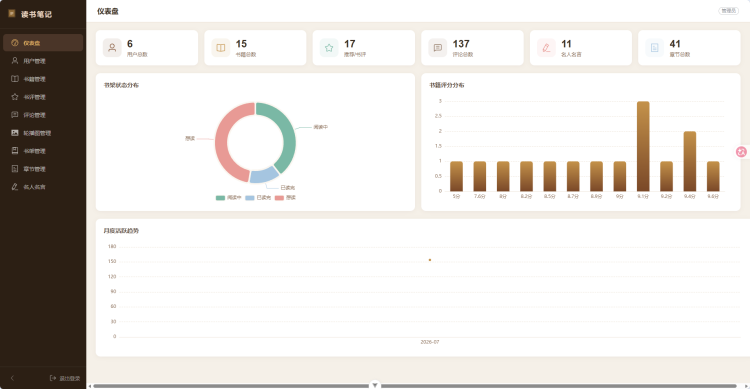750x389 pixels.
Task: Click the 用户总数 card user icon
Action: tap(112, 47)
